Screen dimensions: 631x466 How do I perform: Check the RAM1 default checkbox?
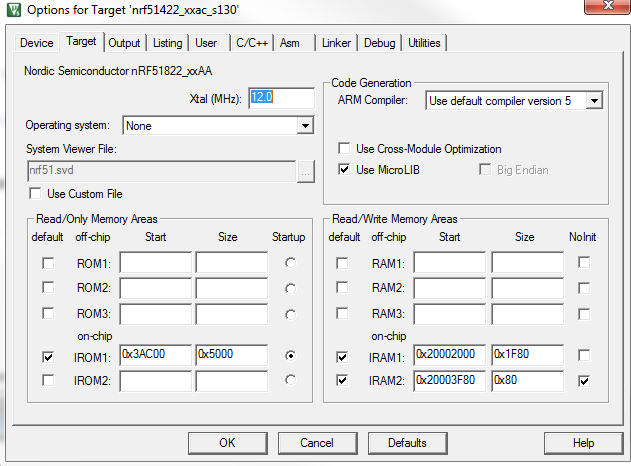[x=342, y=263]
